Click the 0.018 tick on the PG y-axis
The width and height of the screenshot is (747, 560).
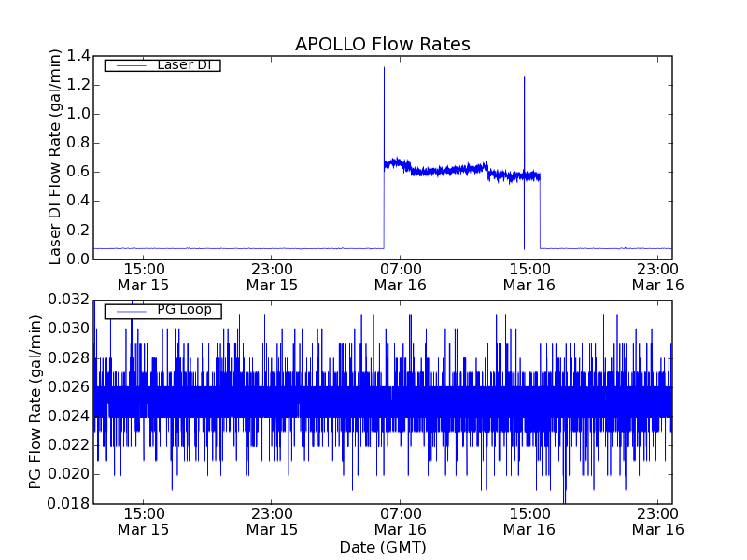(x=71, y=504)
